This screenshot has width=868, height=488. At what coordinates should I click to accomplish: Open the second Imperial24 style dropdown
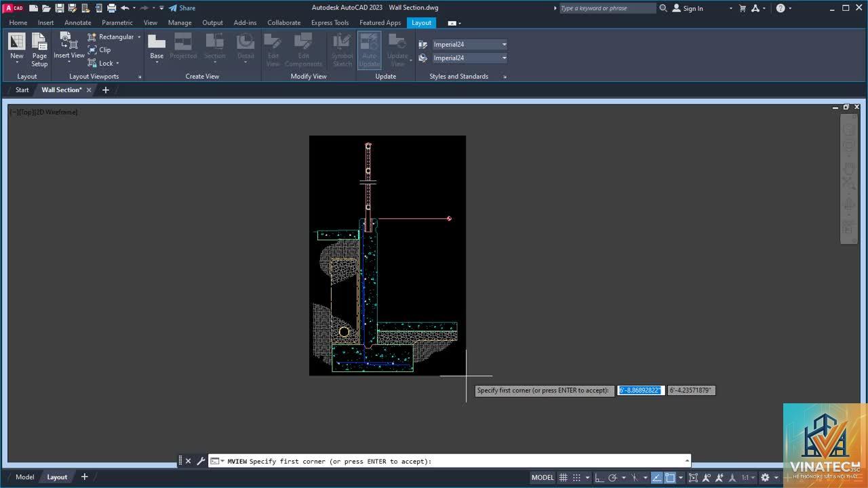[x=470, y=58]
